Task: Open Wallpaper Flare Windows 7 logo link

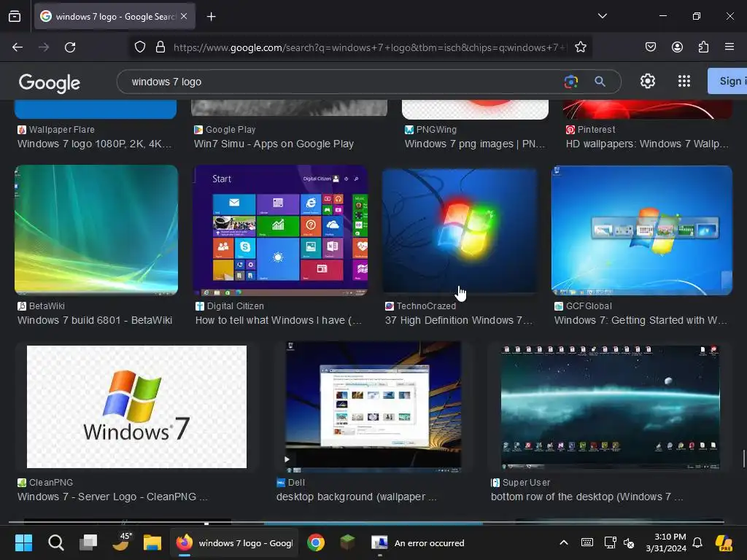Action: point(94,144)
